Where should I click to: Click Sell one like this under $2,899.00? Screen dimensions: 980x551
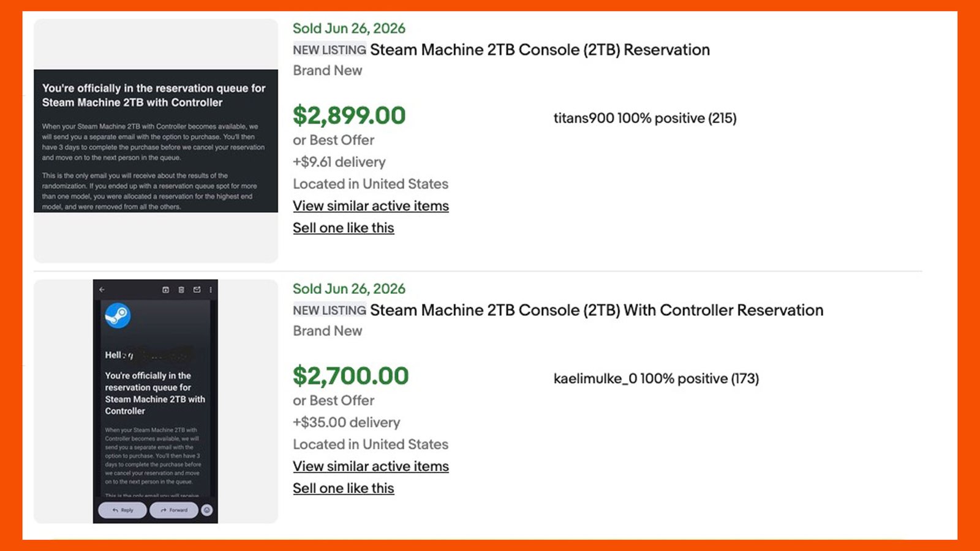343,228
